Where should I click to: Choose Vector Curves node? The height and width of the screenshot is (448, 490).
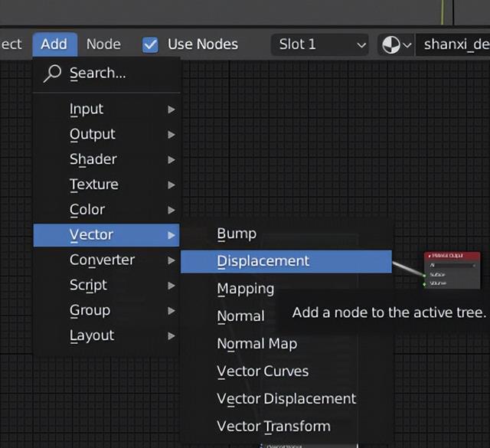263,371
